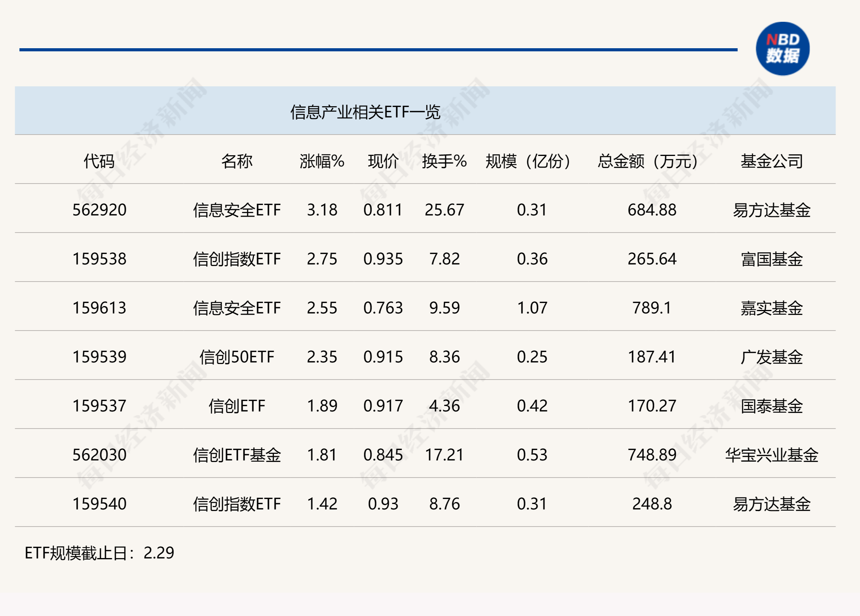Click 信创指数ETF in the 159538 row
Screen dimensions: 860x616
pos(237,259)
